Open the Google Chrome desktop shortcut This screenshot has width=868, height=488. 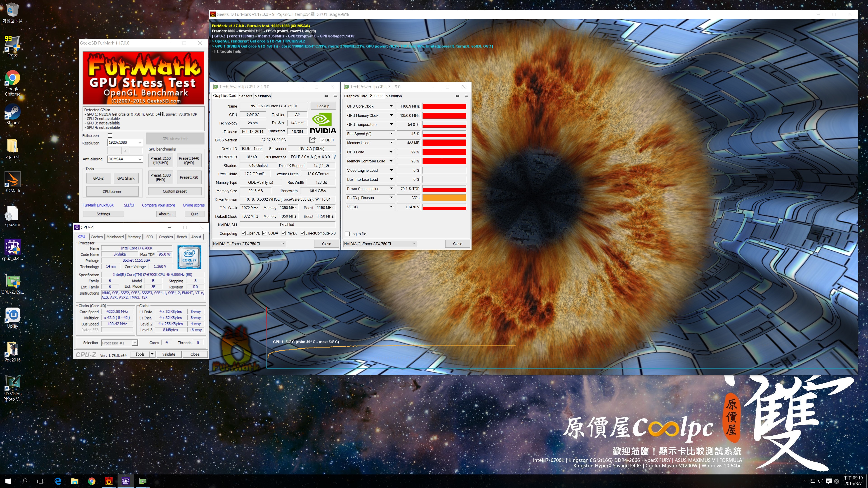click(x=12, y=83)
